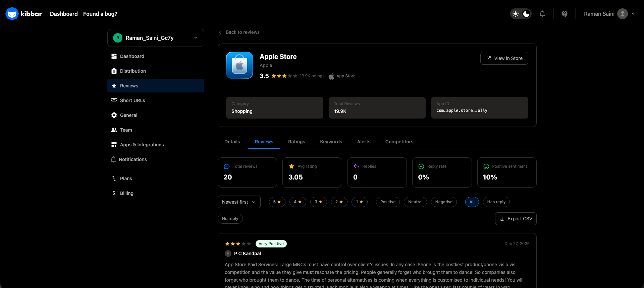Click reviewer name P C Kandpal
Viewport: 644px width, 288px height.
(x=248, y=254)
